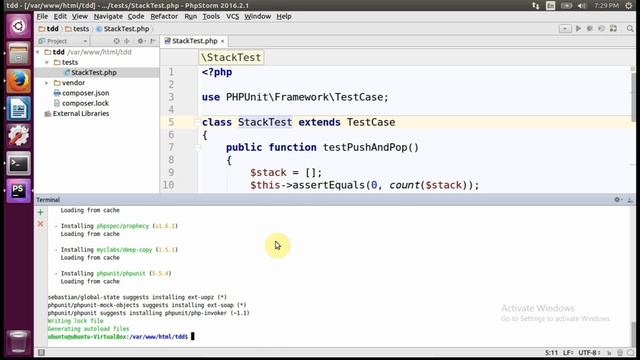Select the tests folder in the tree
The image size is (640, 360).
(x=69, y=62)
